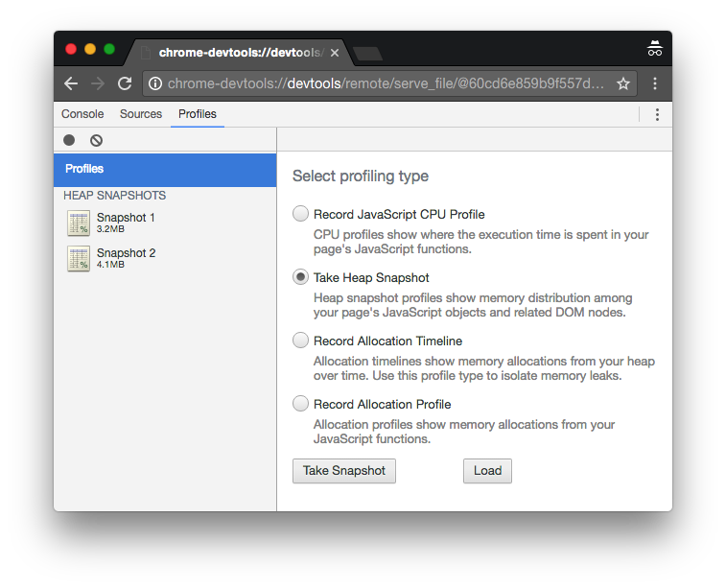The width and height of the screenshot is (726, 588).
Task: Click the record profile circle icon
Action: [x=69, y=140]
